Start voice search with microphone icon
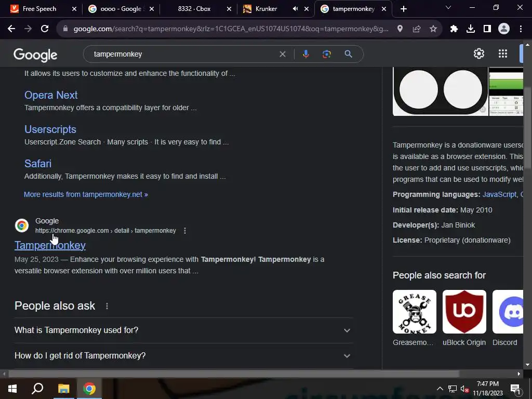 click(x=305, y=54)
